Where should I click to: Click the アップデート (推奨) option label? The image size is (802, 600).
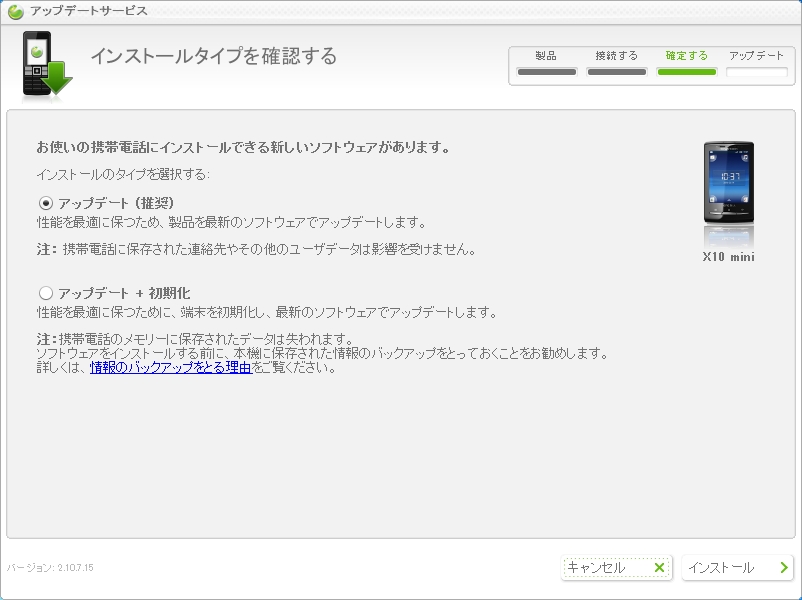point(116,203)
